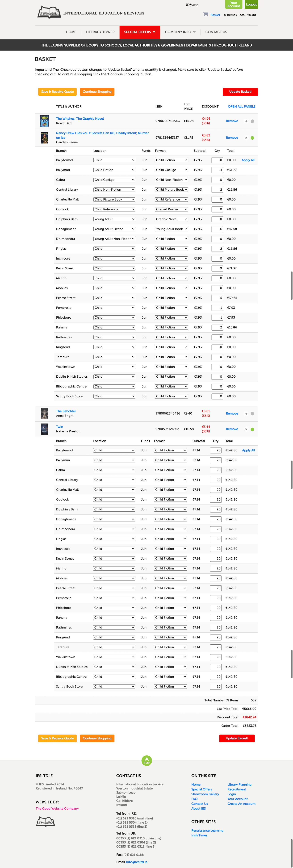This screenshot has width=293, height=868.
Task: Click the footer book logo icon
Action: (x=45, y=821)
